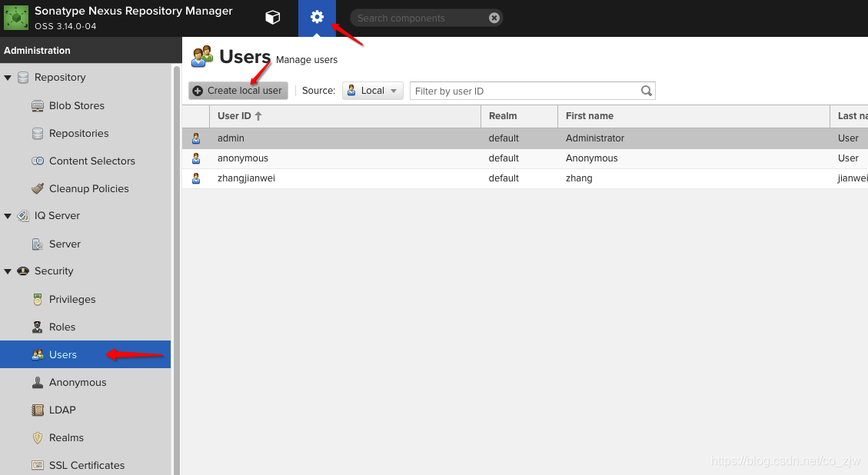Open Realms in sidebar
This screenshot has height=475, width=868.
(x=85, y=438)
